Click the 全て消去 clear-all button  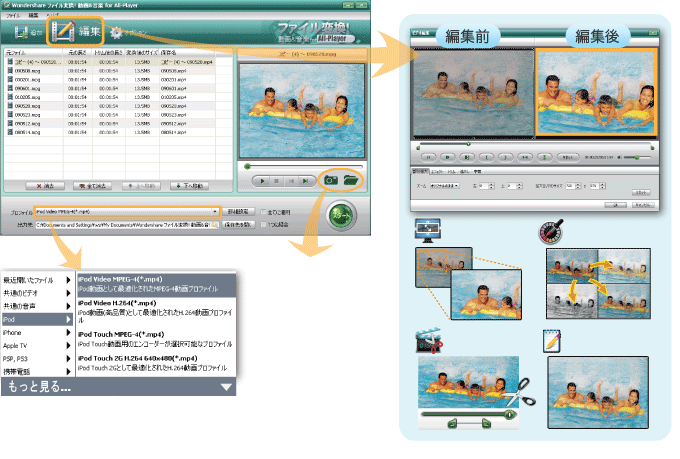tap(92, 186)
